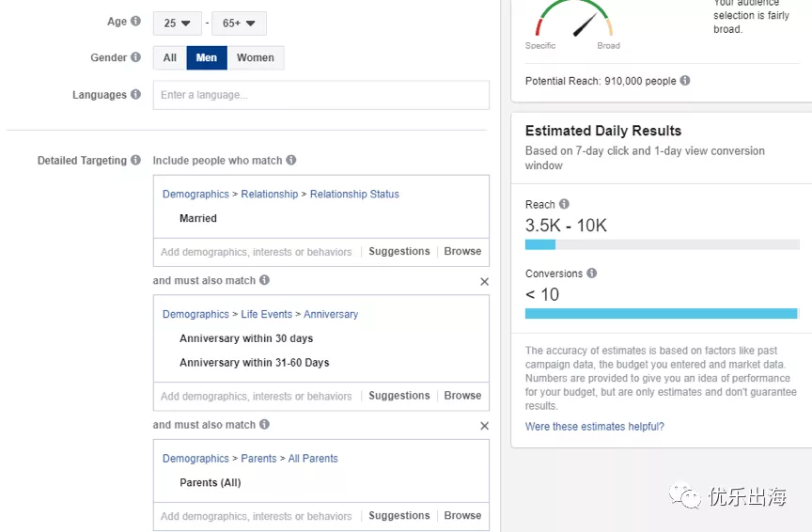Screen dimensions: 812x532
Task: Open the minimum age dropdown showing 25
Action: tap(178, 23)
